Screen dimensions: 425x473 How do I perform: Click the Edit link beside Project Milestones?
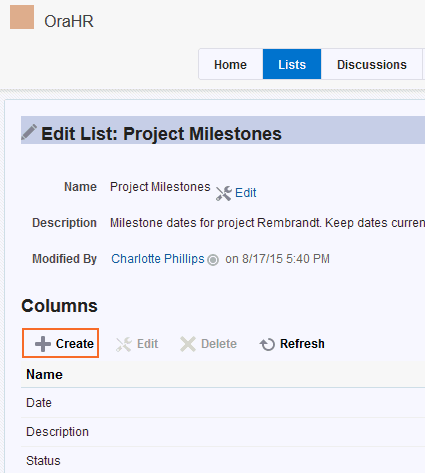pos(246,193)
